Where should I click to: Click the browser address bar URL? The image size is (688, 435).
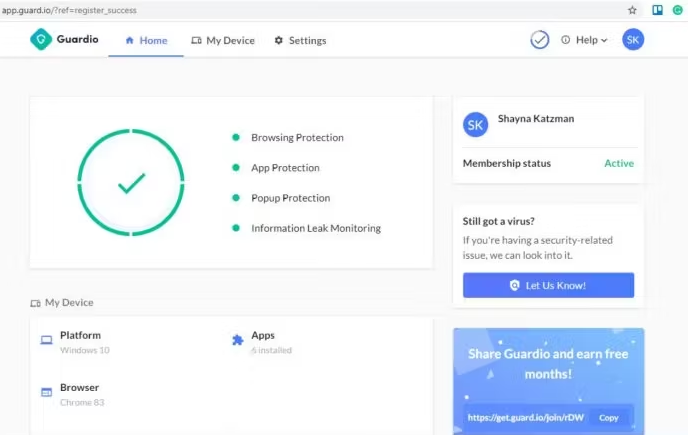pyautogui.click(x=69, y=10)
